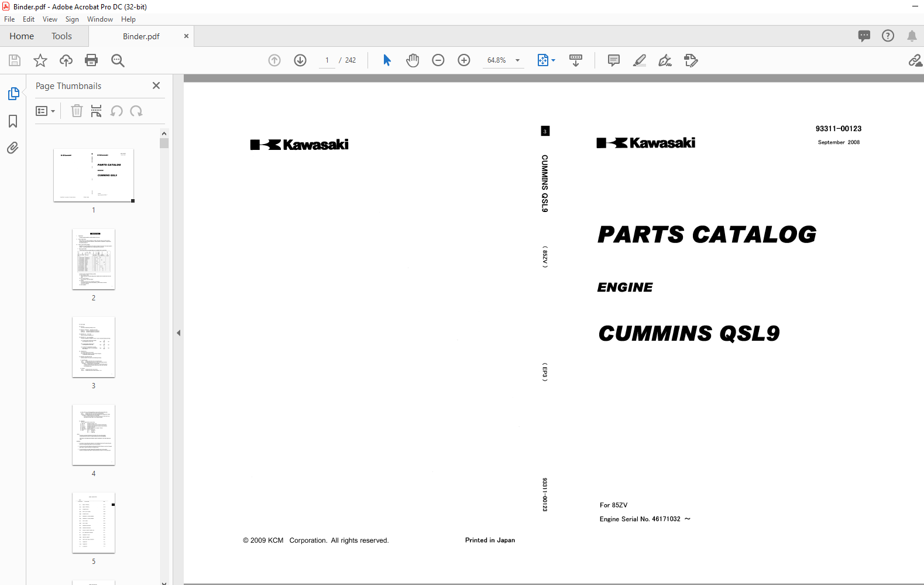Activate the Selection arrow tool
The width and height of the screenshot is (924, 585).
(x=387, y=60)
